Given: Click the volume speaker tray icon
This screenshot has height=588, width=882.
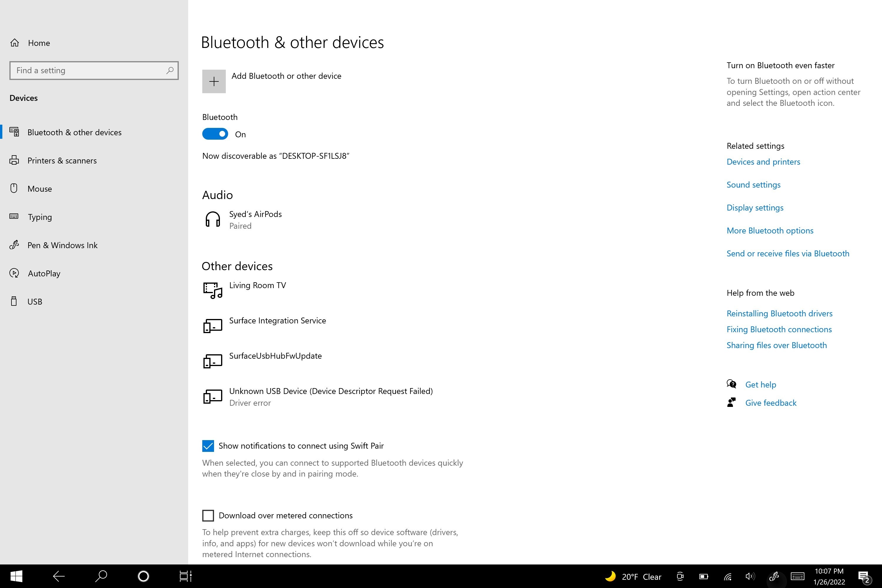Looking at the screenshot, I should pyautogui.click(x=750, y=576).
